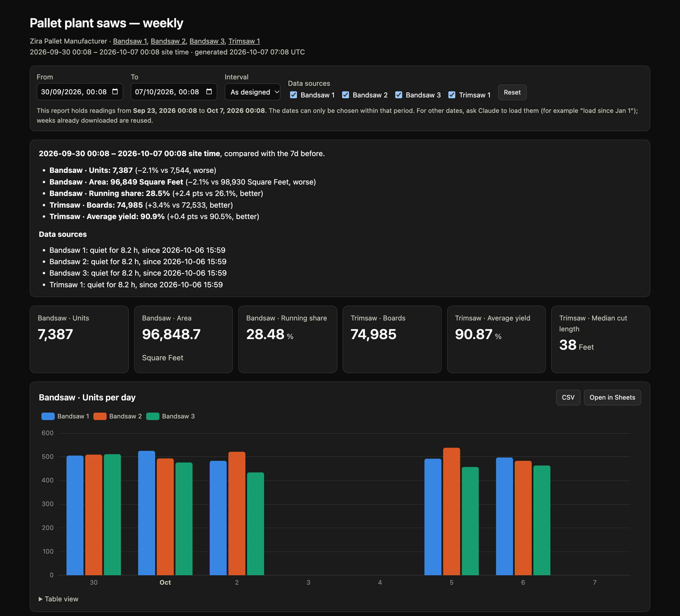Open the Interval 'As designed' dropdown
The height and width of the screenshot is (616, 680).
point(252,92)
